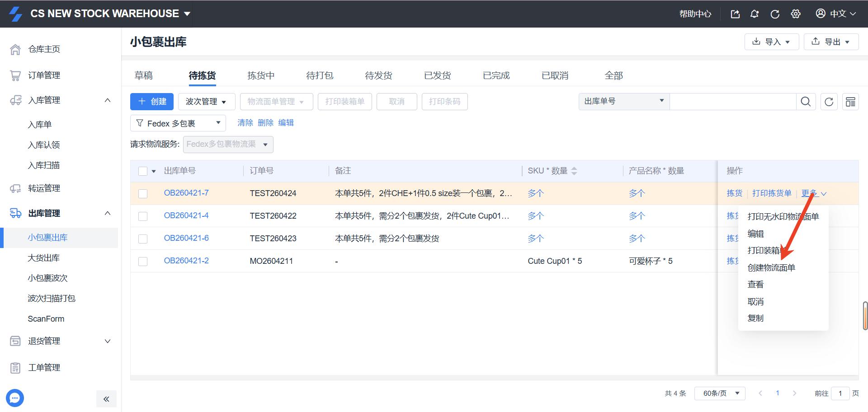Expand the 出库单号 search field selector

click(x=623, y=102)
